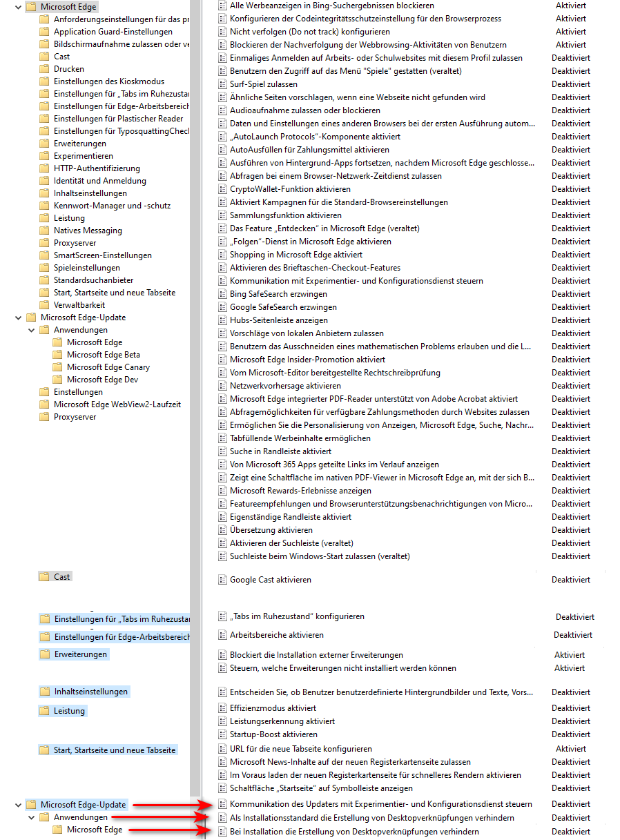Screen dimensions: 620x840
Task: Open policy Nicht verfolgen (Do not track) konfigurieren
Action: coord(310,32)
